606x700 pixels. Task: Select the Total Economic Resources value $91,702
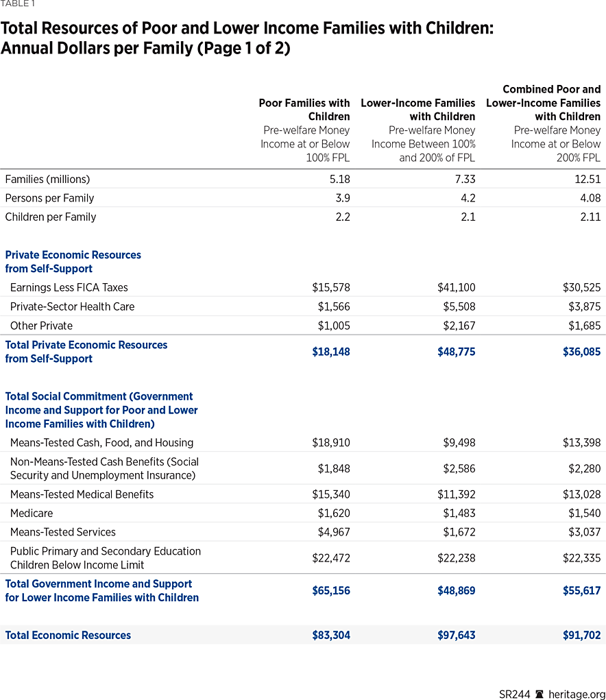tap(582, 635)
